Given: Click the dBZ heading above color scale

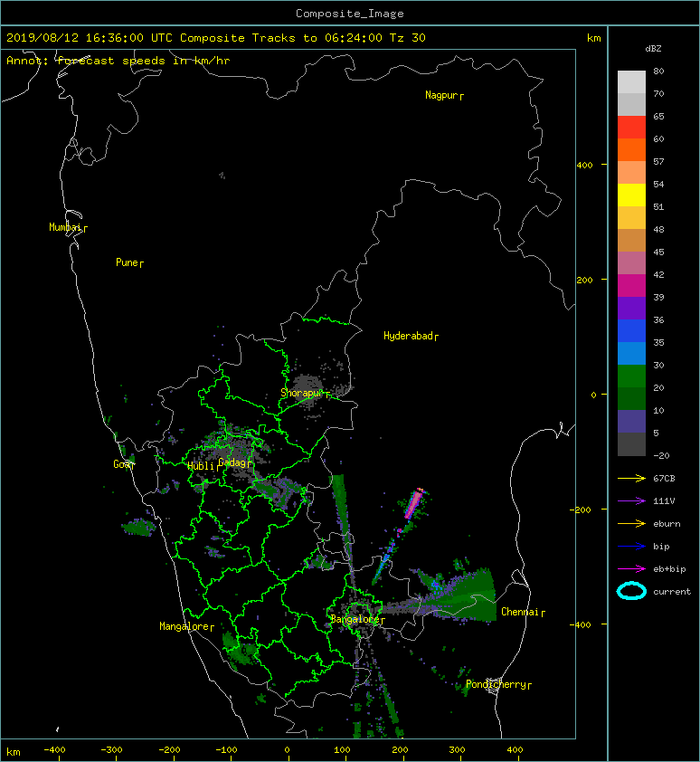Looking at the screenshot, I should (653, 49).
